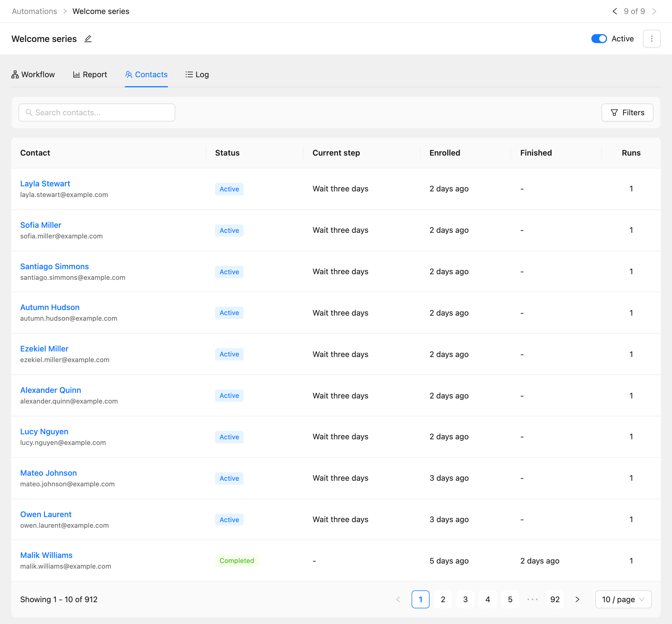Focus the Search contacts field
The width and height of the screenshot is (672, 624).
click(97, 112)
